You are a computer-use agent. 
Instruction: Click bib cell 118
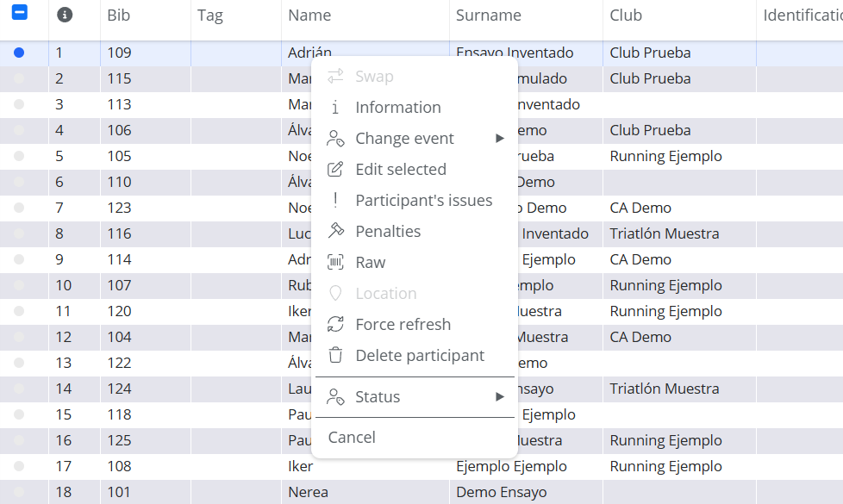click(119, 414)
